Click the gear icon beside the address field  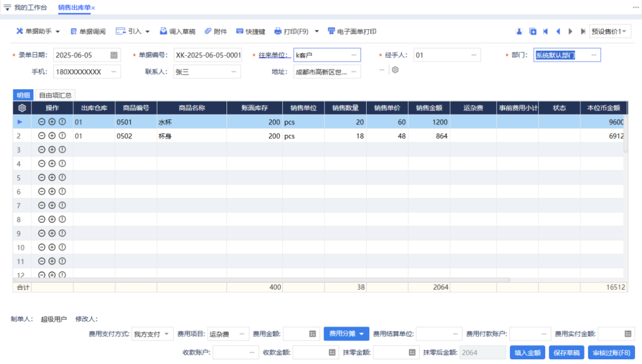(x=395, y=70)
